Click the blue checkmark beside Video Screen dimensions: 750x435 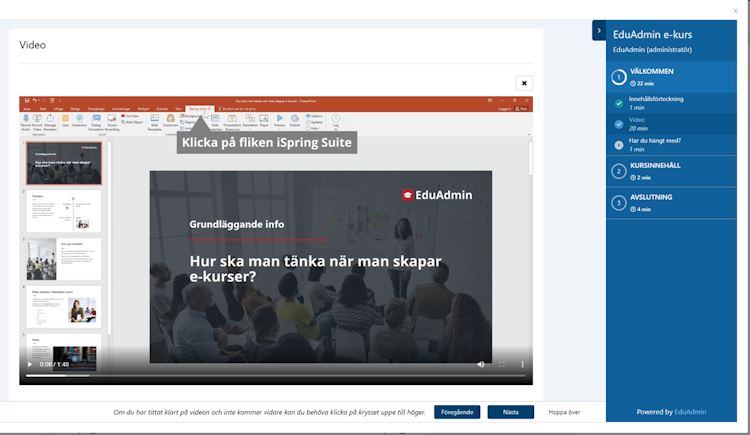[x=618, y=124]
